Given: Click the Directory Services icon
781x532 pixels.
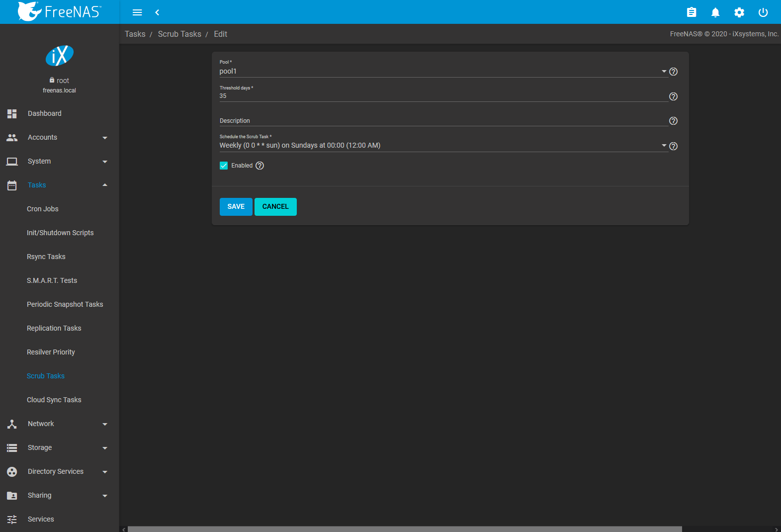Looking at the screenshot, I should (x=12, y=471).
